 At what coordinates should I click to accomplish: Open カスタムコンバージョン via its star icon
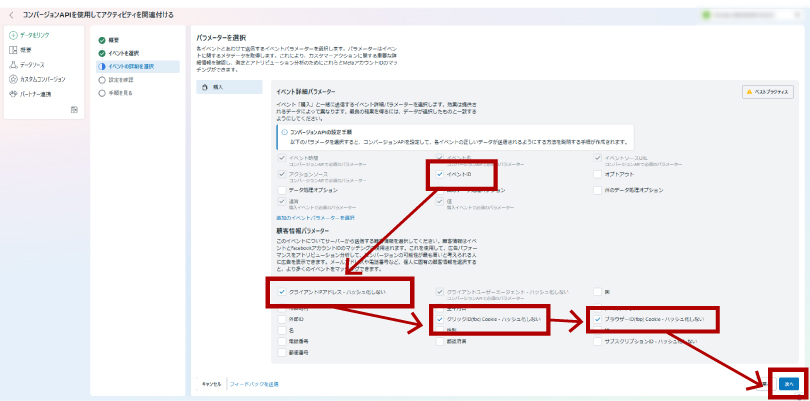[13, 79]
